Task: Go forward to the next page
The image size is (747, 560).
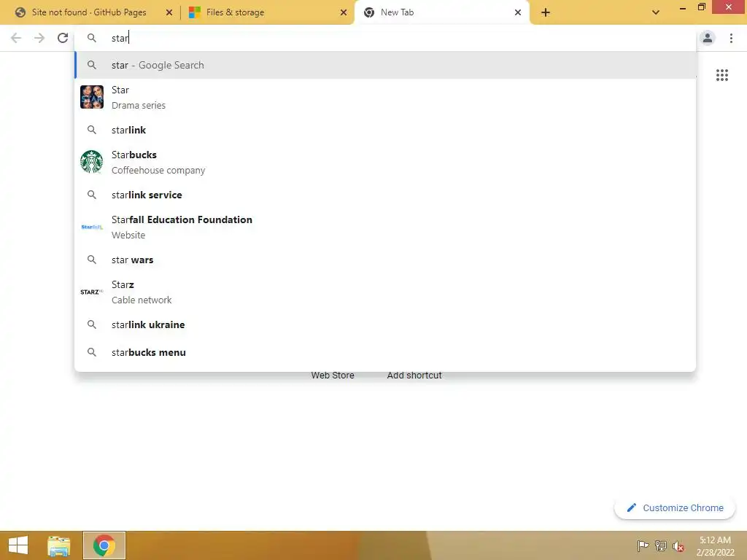Action: (x=39, y=38)
